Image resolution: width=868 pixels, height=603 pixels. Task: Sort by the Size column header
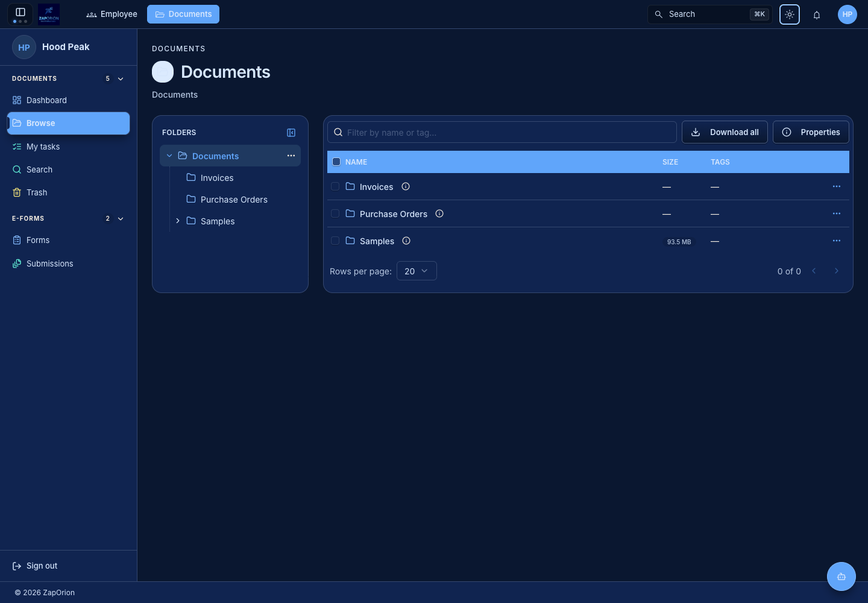(x=670, y=162)
